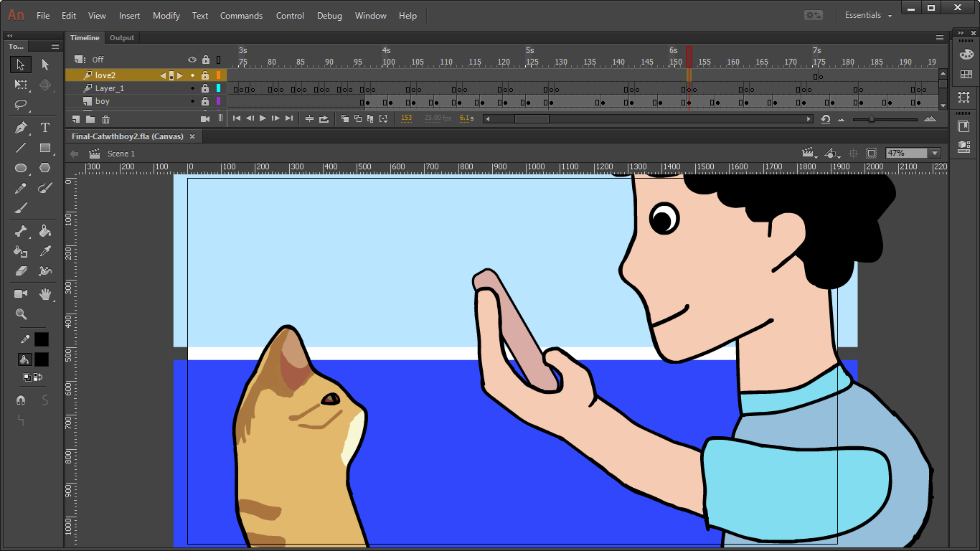Open the Modify menu
This screenshot has height=551, width=980.
coord(166,16)
